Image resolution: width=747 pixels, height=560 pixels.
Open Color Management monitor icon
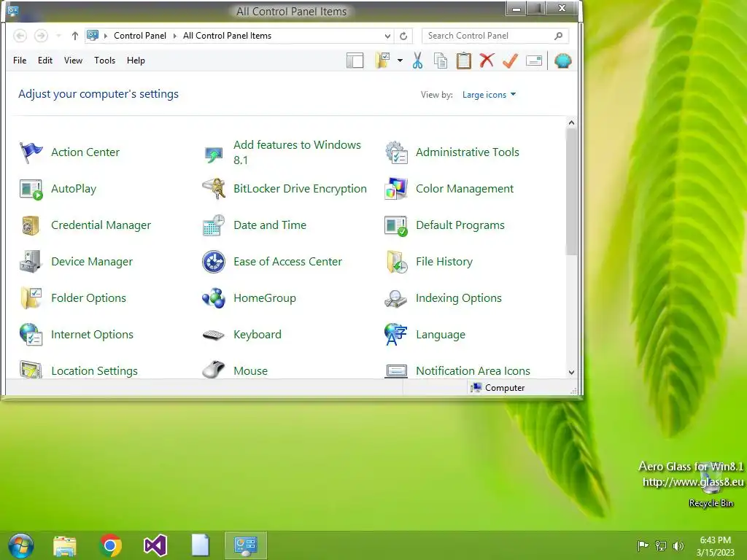click(x=396, y=189)
